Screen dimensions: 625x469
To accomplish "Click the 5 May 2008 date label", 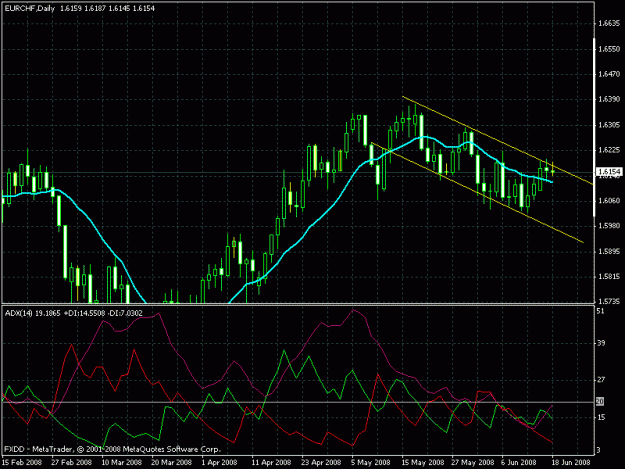I will (x=370, y=463).
